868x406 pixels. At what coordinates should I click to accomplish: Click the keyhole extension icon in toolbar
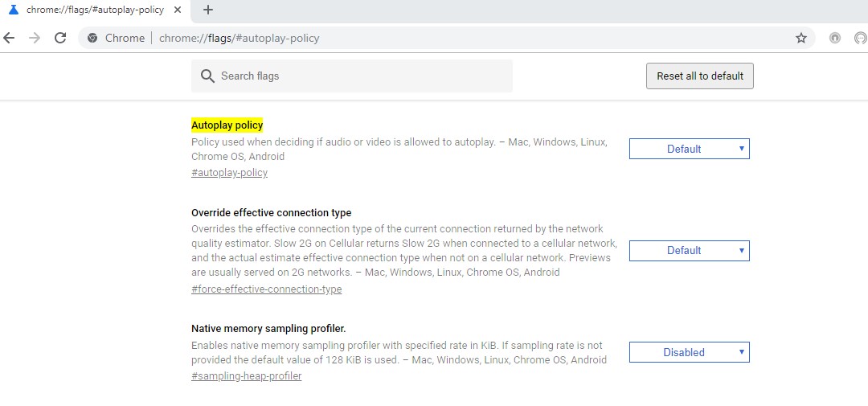tap(835, 38)
